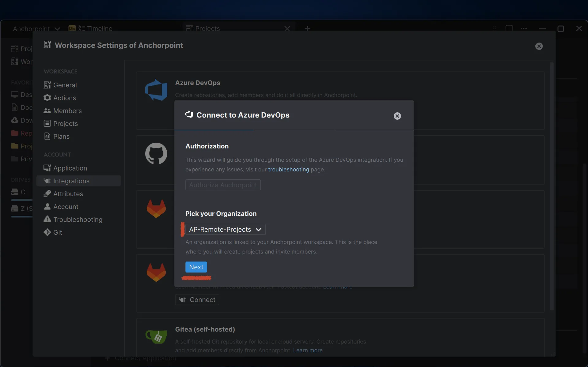Image resolution: width=588 pixels, height=367 pixels.
Task: Open the troubleshooting page link
Action: (288, 169)
